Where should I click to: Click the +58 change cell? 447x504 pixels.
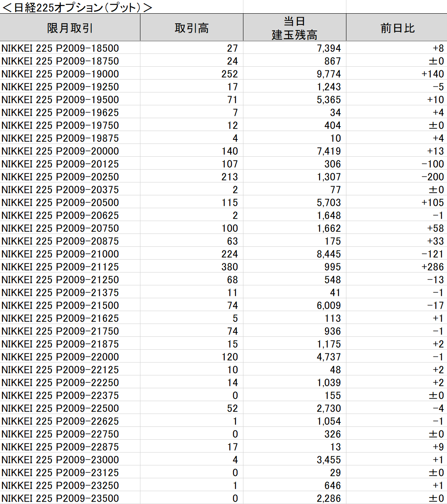coord(397,228)
